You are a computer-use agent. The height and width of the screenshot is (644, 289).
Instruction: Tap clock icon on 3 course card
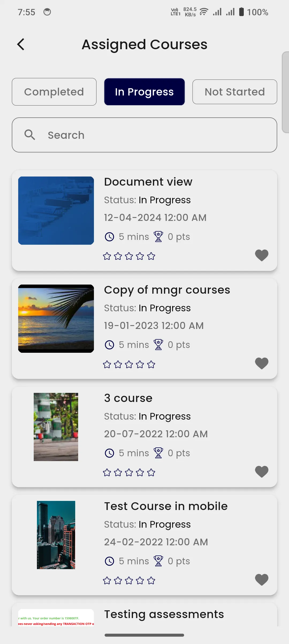[x=109, y=453]
